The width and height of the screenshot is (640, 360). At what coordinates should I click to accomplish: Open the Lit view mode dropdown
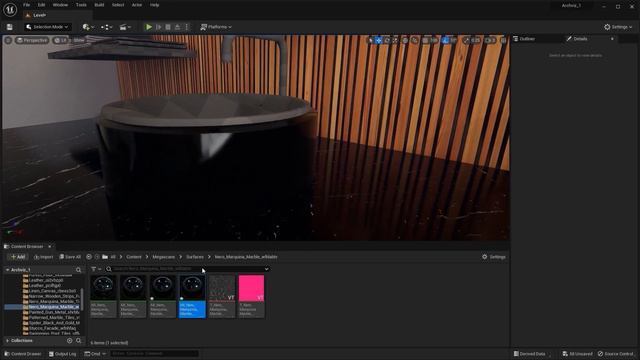point(60,40)
